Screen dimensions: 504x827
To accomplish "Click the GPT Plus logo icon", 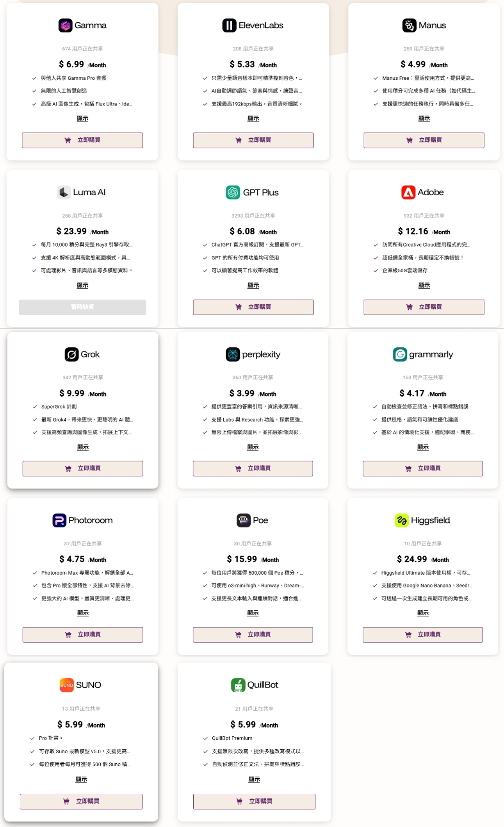I will [x=233, y=192].
